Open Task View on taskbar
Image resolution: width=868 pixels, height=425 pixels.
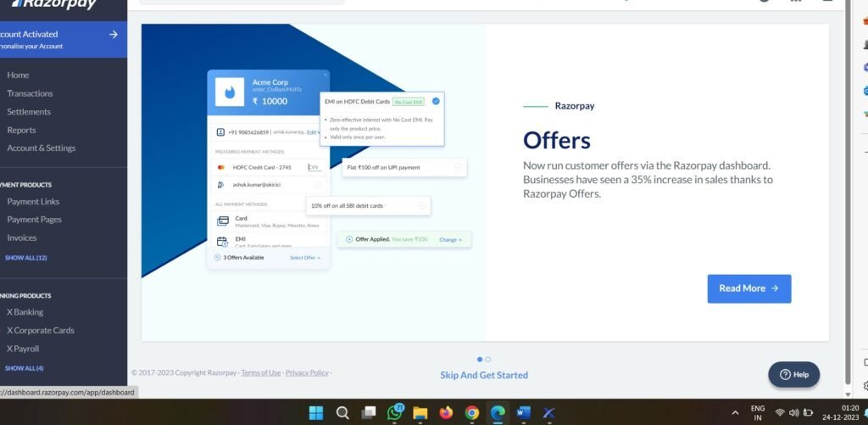pos(369,413)
